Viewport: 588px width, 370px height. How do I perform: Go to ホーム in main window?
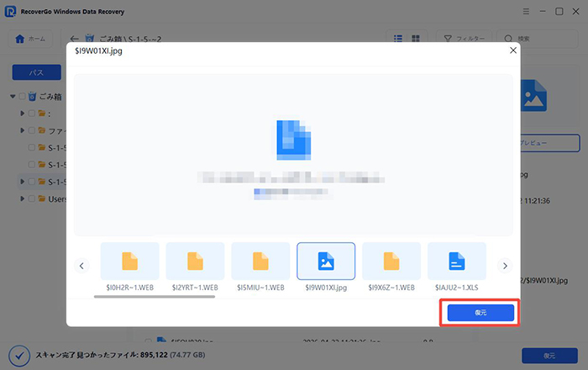point(30,39)
